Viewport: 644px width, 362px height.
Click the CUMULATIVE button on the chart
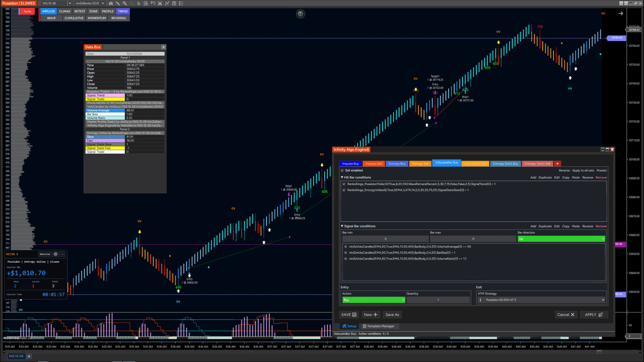[x=74, y=18]
